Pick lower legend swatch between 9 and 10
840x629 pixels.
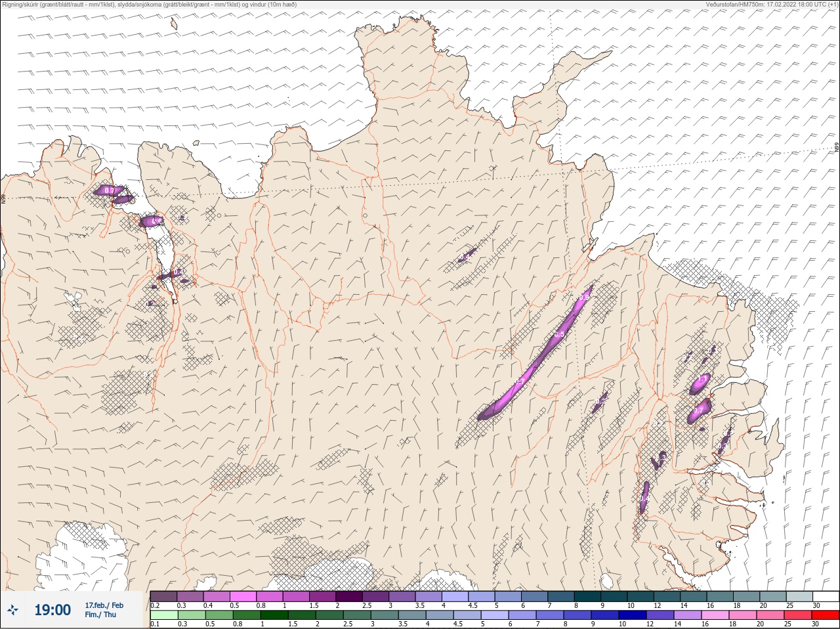[x=605, y=615]
